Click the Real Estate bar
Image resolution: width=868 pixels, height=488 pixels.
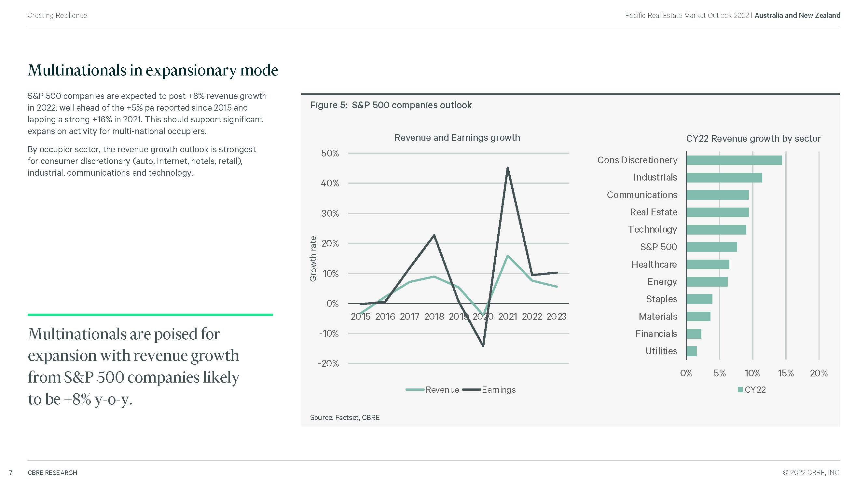coord(717,212)
